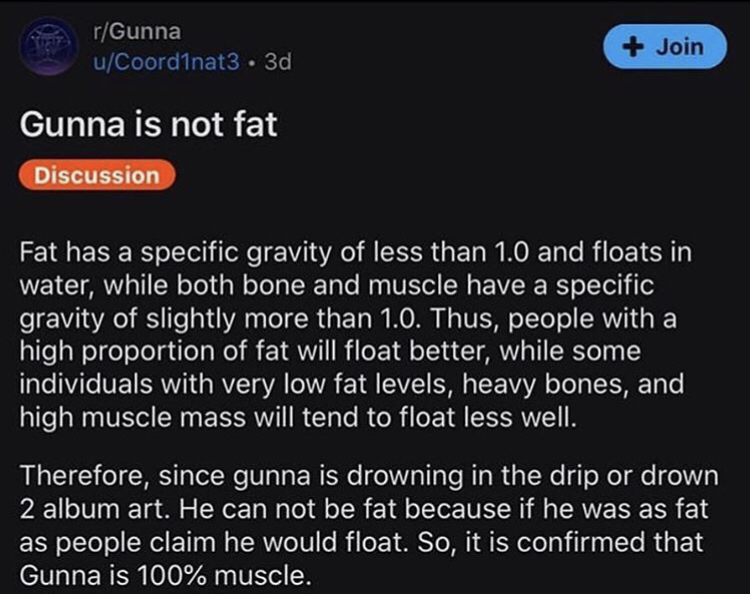Click the plus icon in the Join button
The image size is (750, 596).
pyautogui.click(x=633, y=46)
